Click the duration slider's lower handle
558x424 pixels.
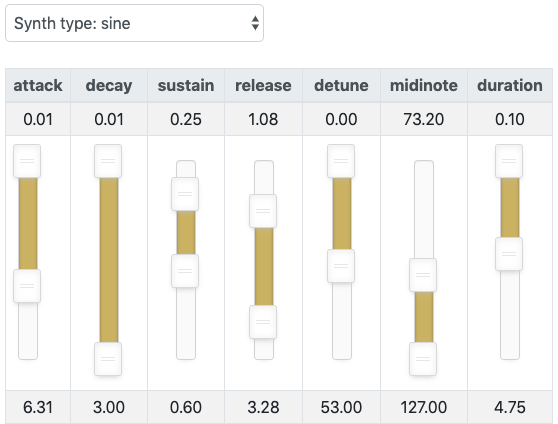click(509, 254)
